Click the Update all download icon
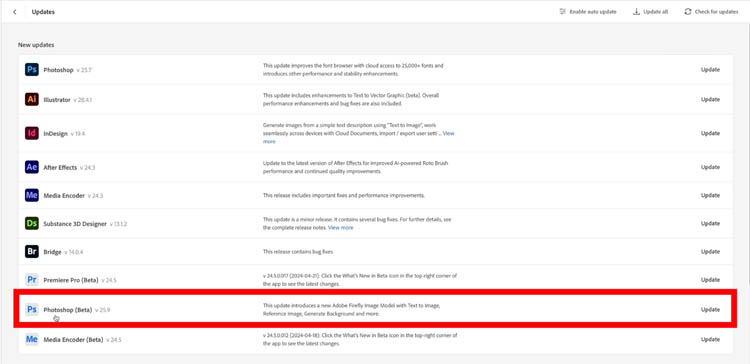The image size is (750, 364). (636, 11)
